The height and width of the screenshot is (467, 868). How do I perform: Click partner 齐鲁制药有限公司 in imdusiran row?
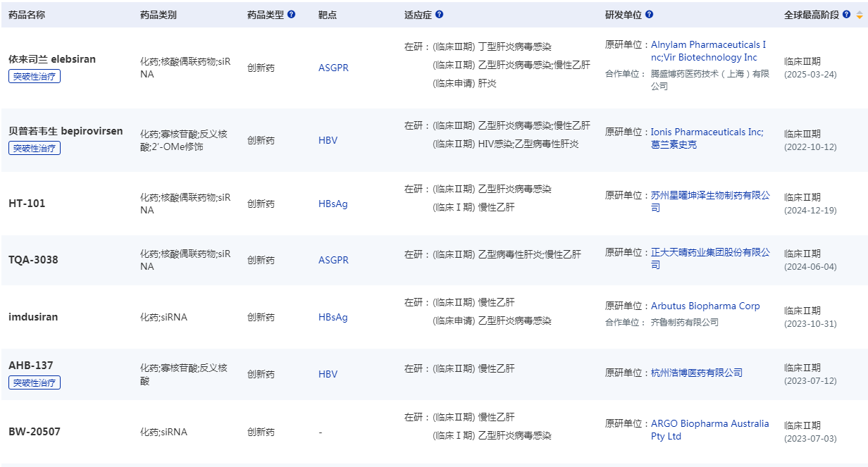tap(685, 322)
